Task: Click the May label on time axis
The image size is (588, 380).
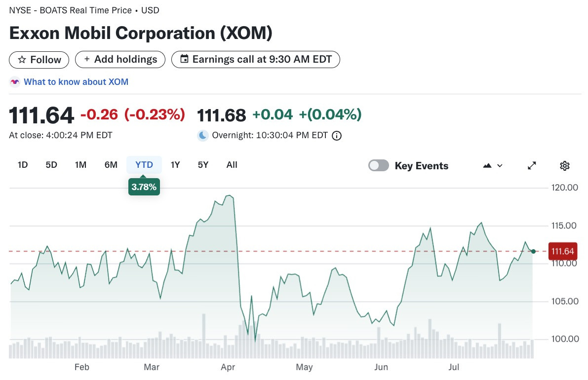Action: pos(304,367)
